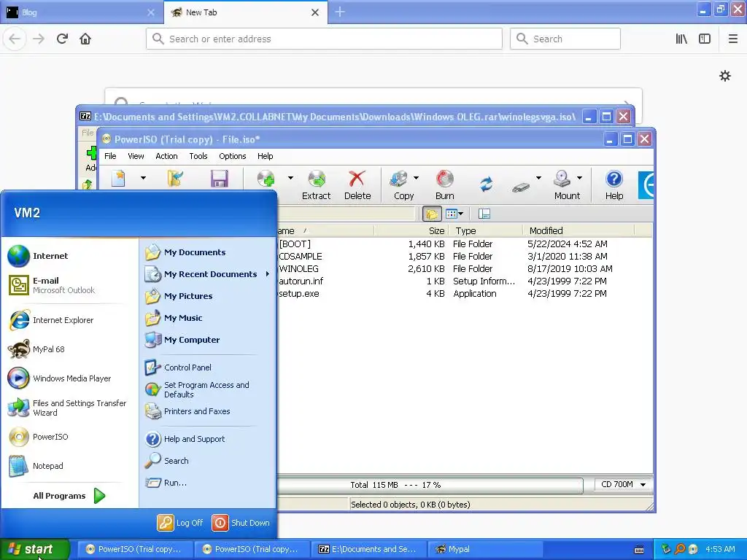Click the Start button on taskbar
The image size is (747, 560).
[34, 549]
